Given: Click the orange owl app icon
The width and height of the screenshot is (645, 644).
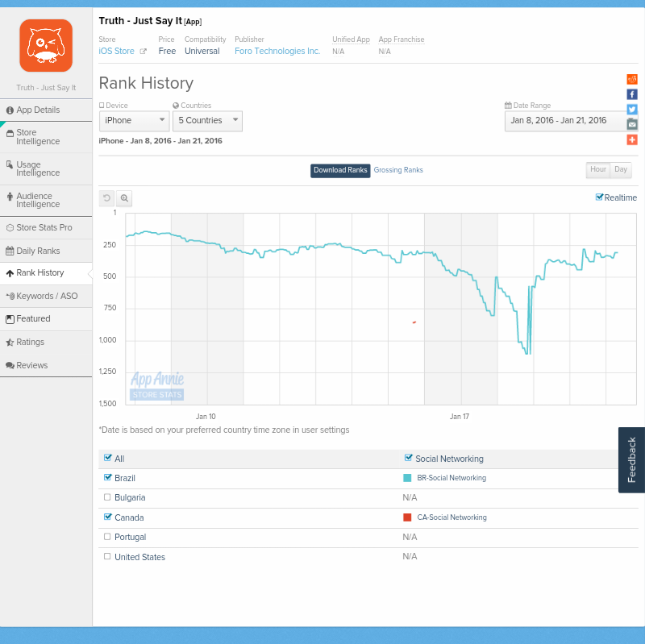Looking at the screenshot, I should [46, 46].
